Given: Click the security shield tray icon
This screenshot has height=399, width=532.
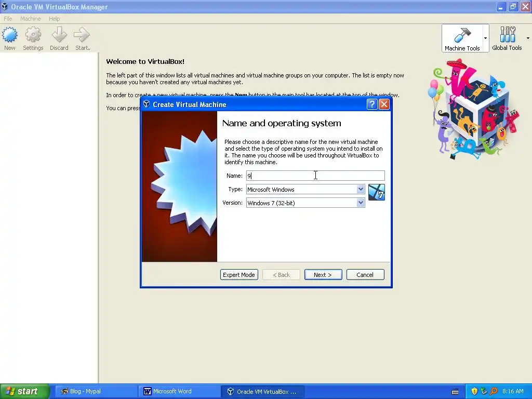Looking at the screenshot, I should [474, 392].
